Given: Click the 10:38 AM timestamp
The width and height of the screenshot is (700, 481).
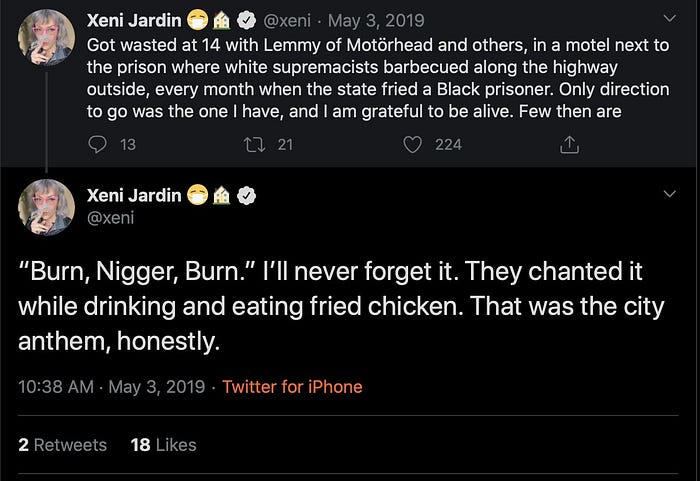Looking at the screenshot, I should click(x=54, y=386).
